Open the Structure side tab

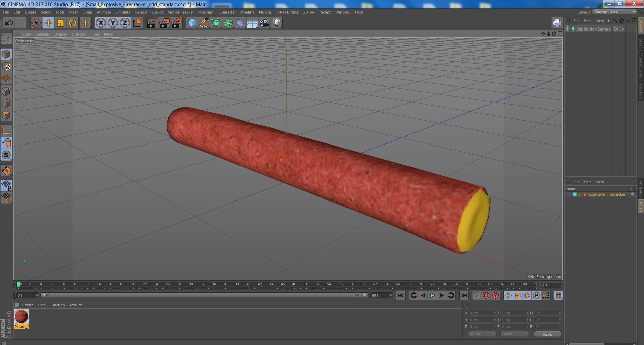(x=640, y=91)
